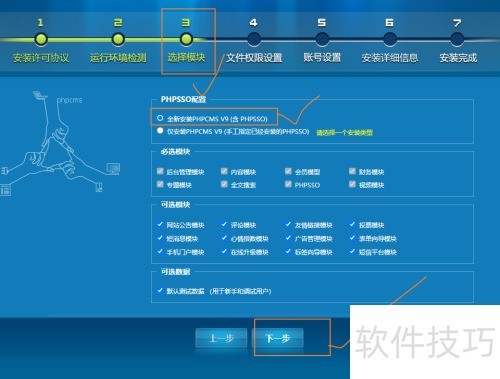Uncheck the 评论模块 optional module
The width and height of the screenshot is (500, 379).
pos(224,224)
